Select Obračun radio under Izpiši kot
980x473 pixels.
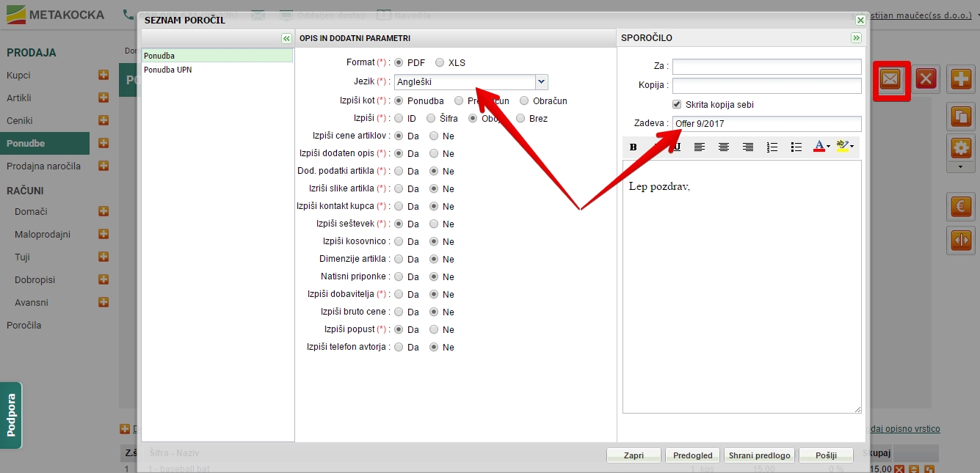pos(525,100)
